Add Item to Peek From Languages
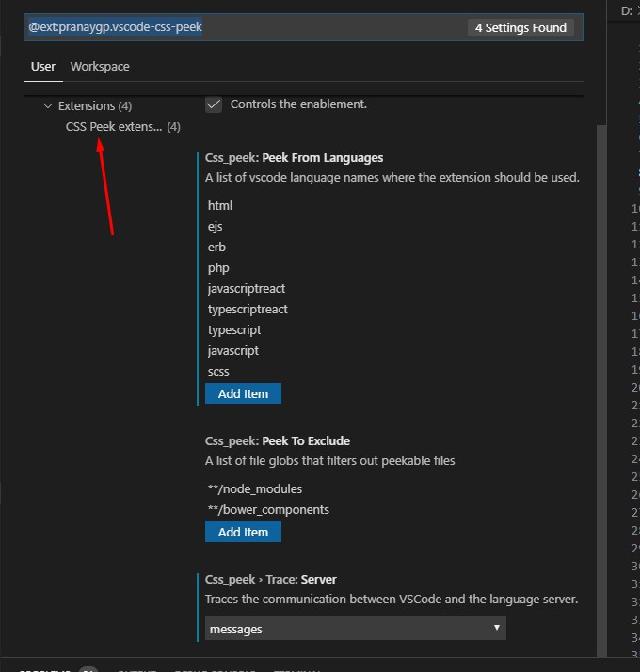640x672 pixels. (243, 393)
